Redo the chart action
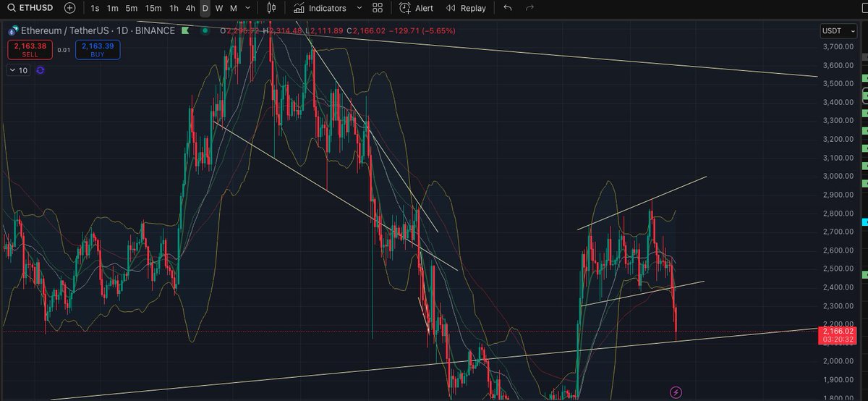This screenshot has width=868, height=401. tap(529, 8)
